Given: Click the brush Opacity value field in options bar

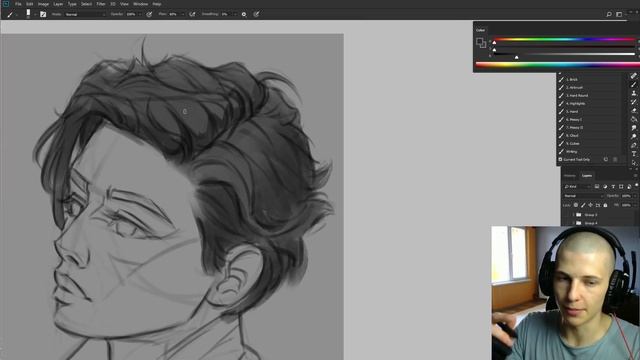Looking at the screenshot, I should pyautogui.click(x=131, y=14).
